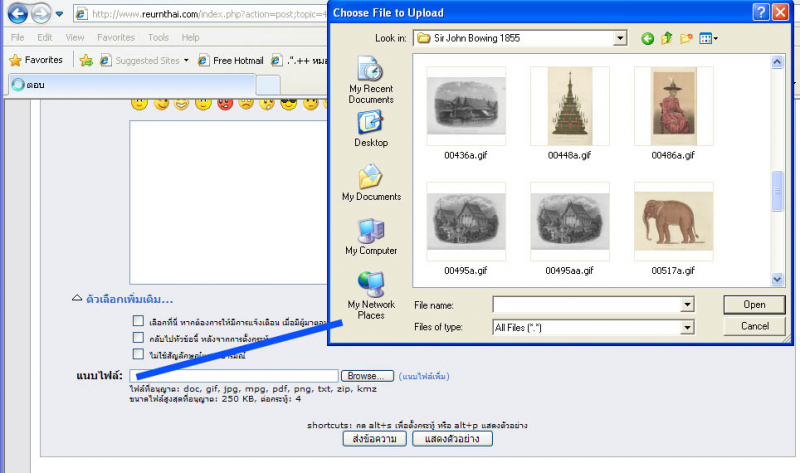Open My Documents in places bar
800x473 pixels.
[371, 183]
